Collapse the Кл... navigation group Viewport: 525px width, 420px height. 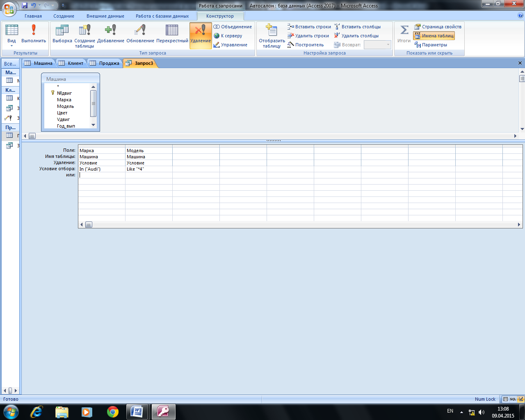pos(10,90)
